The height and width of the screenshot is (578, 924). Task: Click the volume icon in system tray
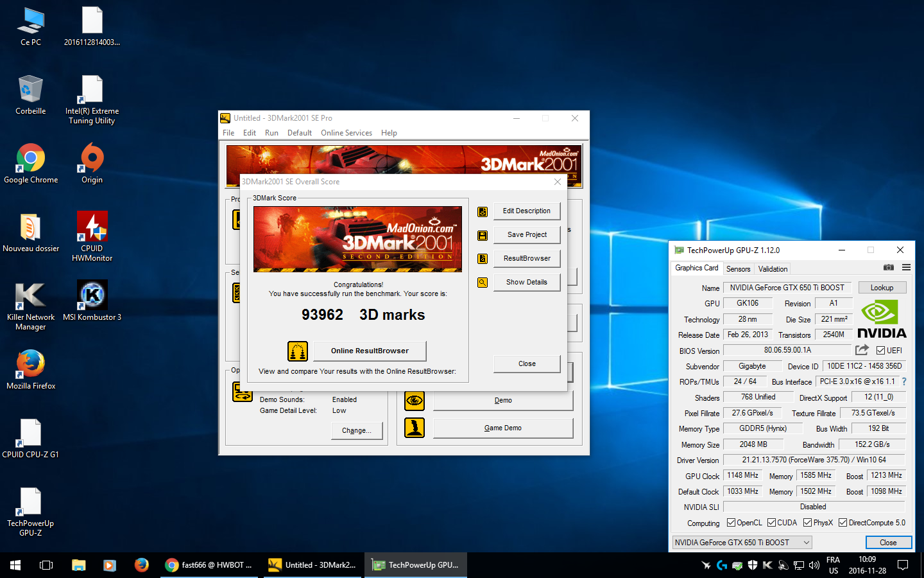[814, 565]
